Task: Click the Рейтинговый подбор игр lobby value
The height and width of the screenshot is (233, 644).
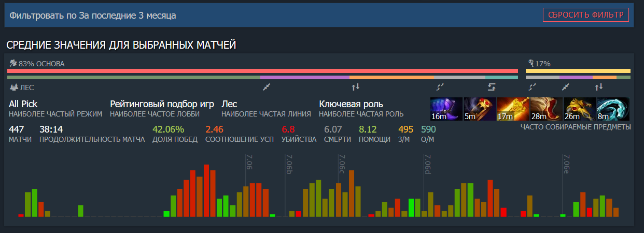Action: (162, 104)
